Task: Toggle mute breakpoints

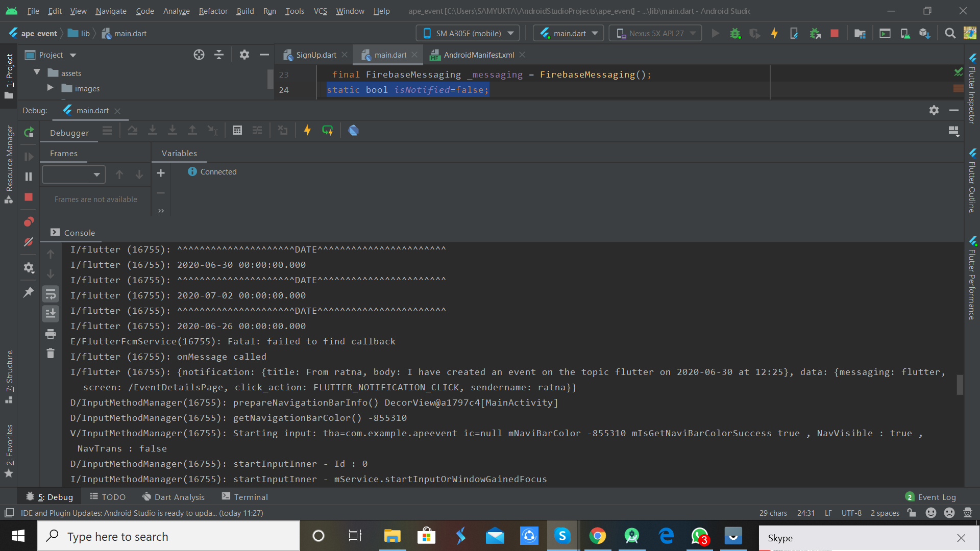Action: (29, 242)
